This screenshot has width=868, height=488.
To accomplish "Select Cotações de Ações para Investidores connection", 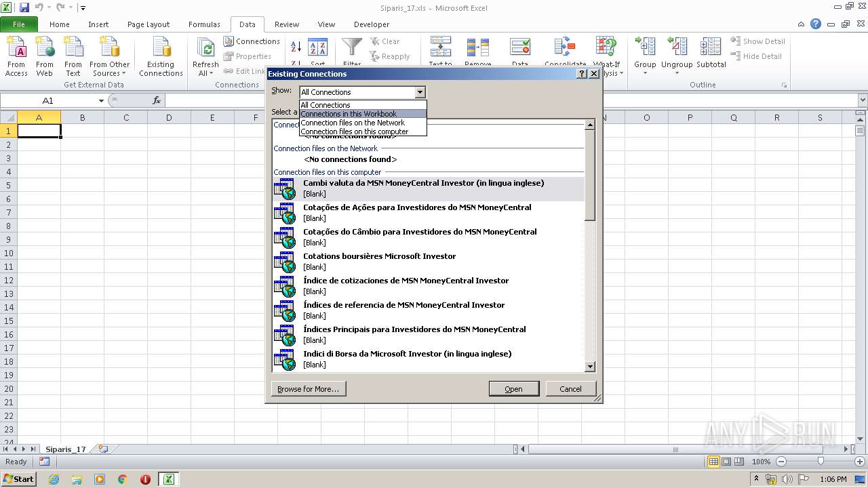I will pos(428,213).
